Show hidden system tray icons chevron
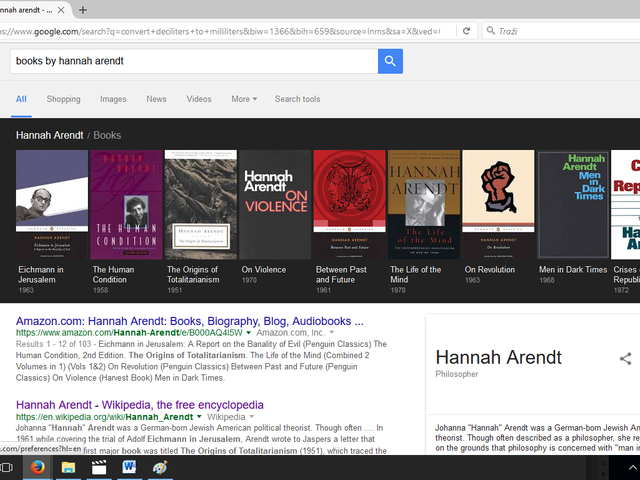 (x=632, y=468)
